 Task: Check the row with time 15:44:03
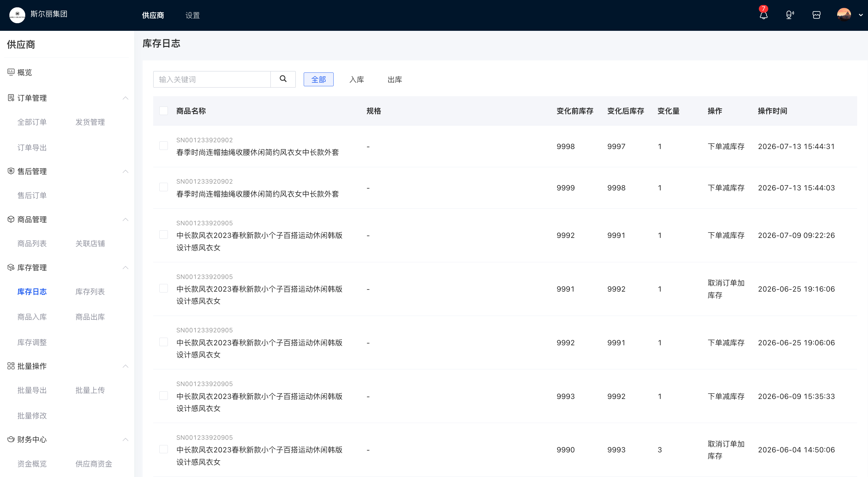tap(163, 187)
